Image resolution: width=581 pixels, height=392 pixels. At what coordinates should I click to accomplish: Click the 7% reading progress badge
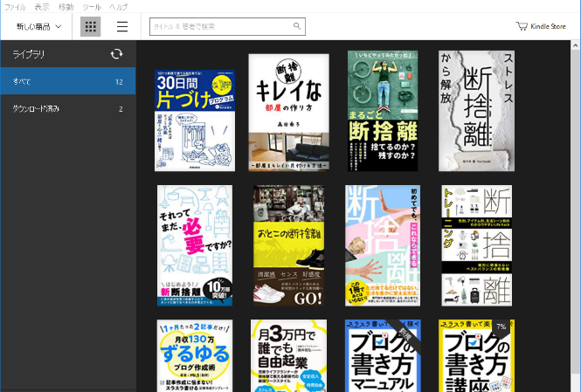coord(501,327)
